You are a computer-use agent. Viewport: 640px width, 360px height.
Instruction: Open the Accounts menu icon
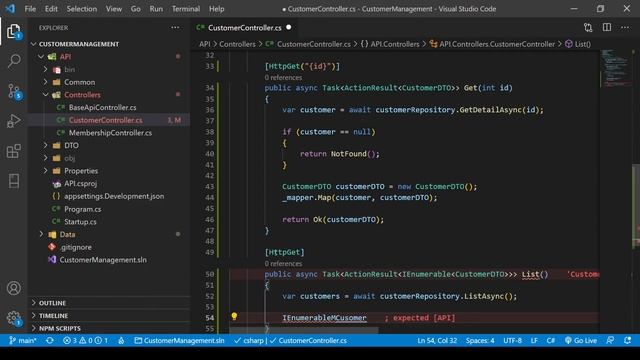coord(13,288)
